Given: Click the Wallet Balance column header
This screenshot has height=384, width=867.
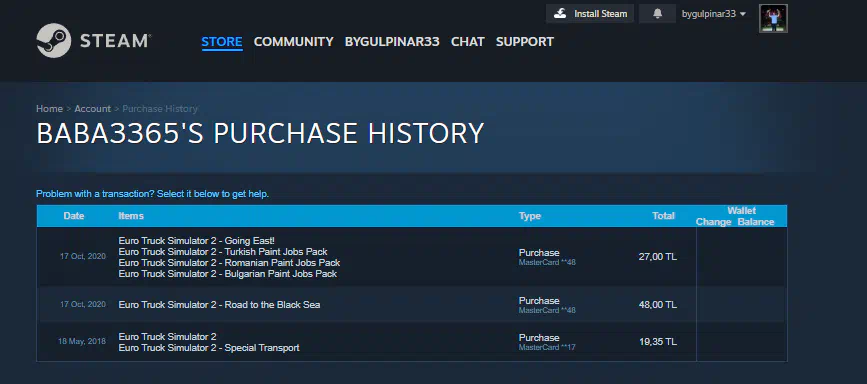Looking at the screenshot, I should click(756, 222).
